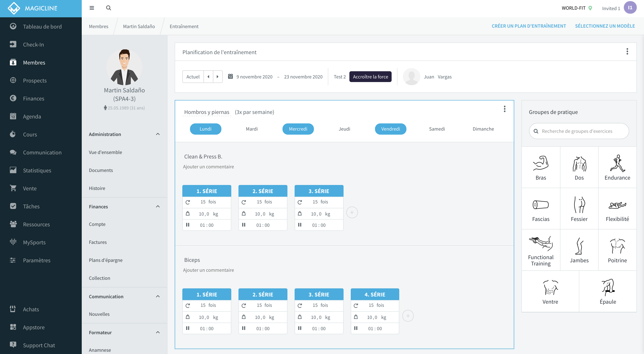Open the Hombros y piernas options menu
Viewport: 644px width, 354px height.
(505, 109)
